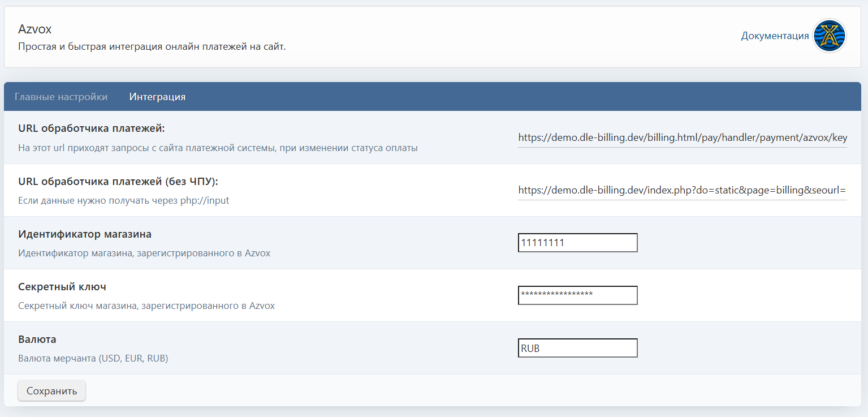This screenshot has height=417, width=868.
Task: Focus the Секретный ключ password field
Action: pyautogui.click(x=578, y=295)
